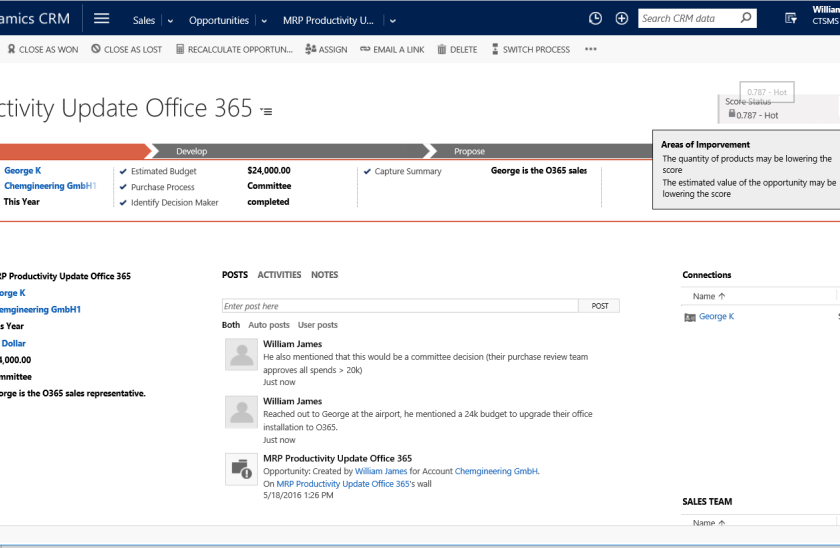The width and height of the screenshot is (840, 548).
Task: Filter to User posts
Action: pos(318,325)
